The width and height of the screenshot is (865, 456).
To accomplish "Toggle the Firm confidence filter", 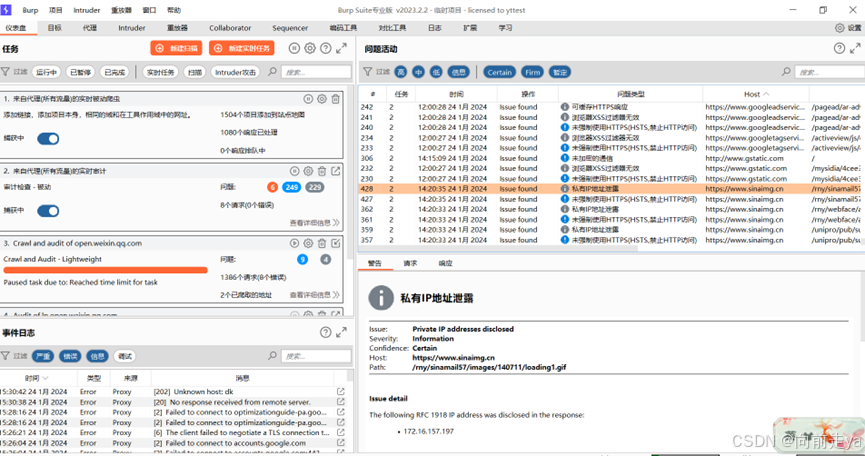I will [x=532, y=72].
